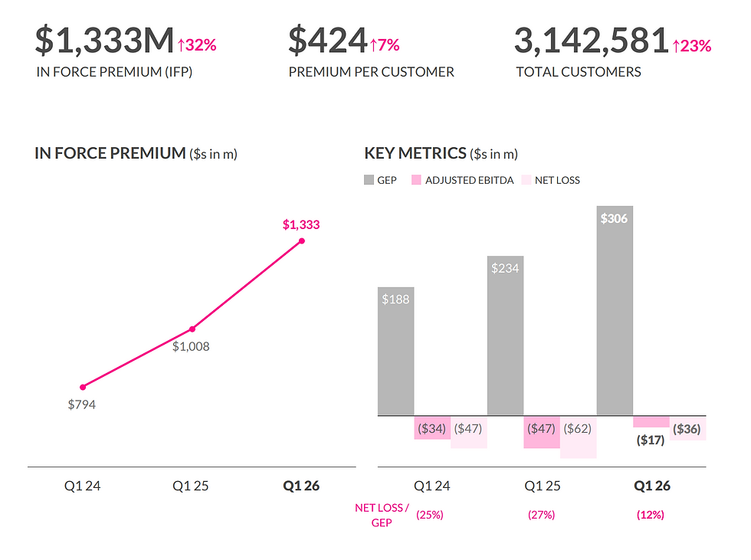Click the GEP gray legend swatch

coord(369,180)
